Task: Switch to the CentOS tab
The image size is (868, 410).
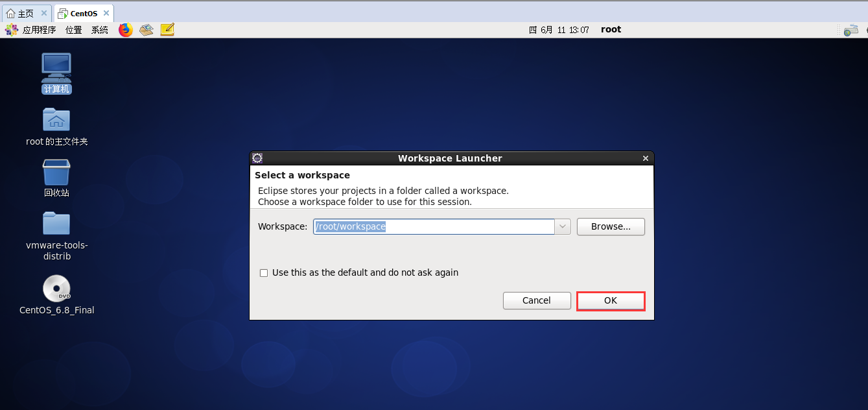Action: point(84,14)
